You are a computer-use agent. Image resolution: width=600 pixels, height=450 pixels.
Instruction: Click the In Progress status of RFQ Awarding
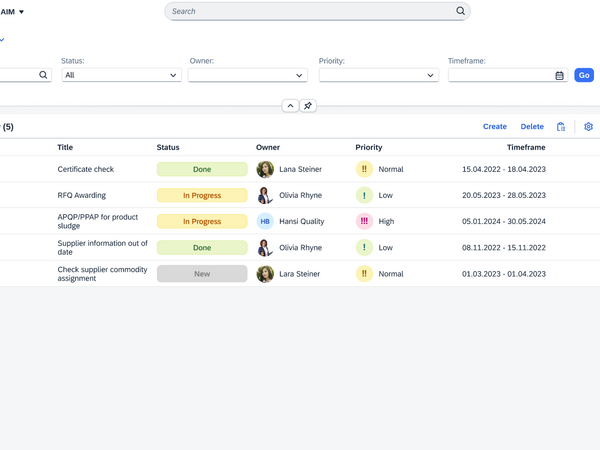tap(202, 196)
